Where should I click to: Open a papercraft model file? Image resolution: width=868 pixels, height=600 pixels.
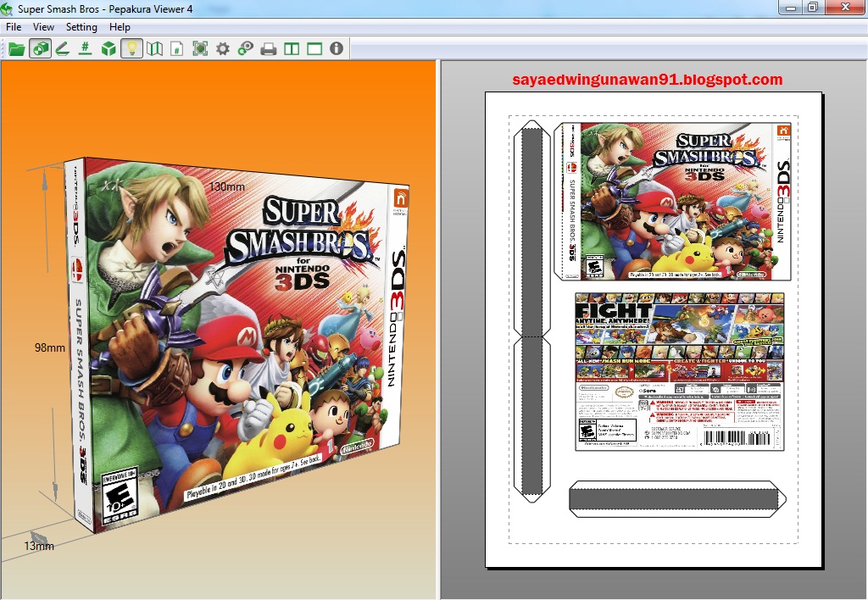tap(17, 48)
